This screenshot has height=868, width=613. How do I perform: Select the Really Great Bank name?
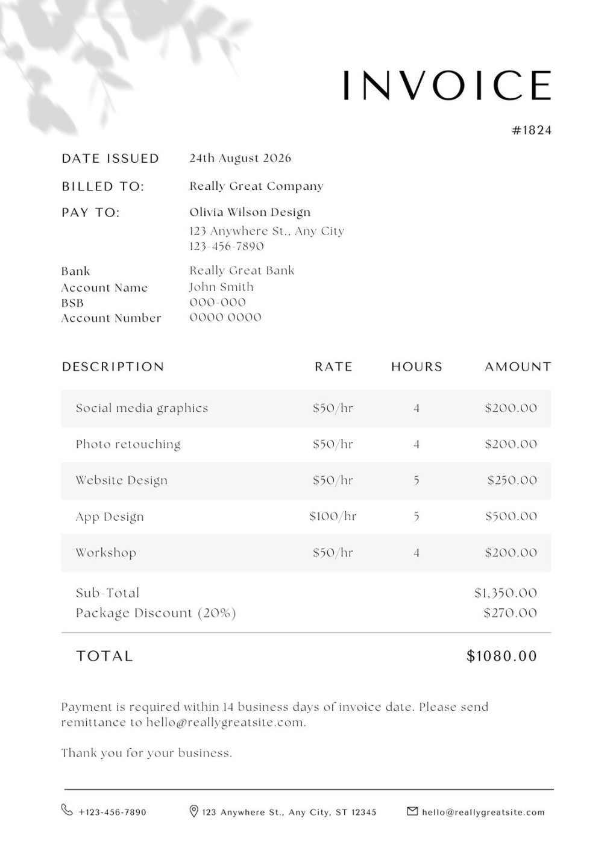tap(242, 271)
